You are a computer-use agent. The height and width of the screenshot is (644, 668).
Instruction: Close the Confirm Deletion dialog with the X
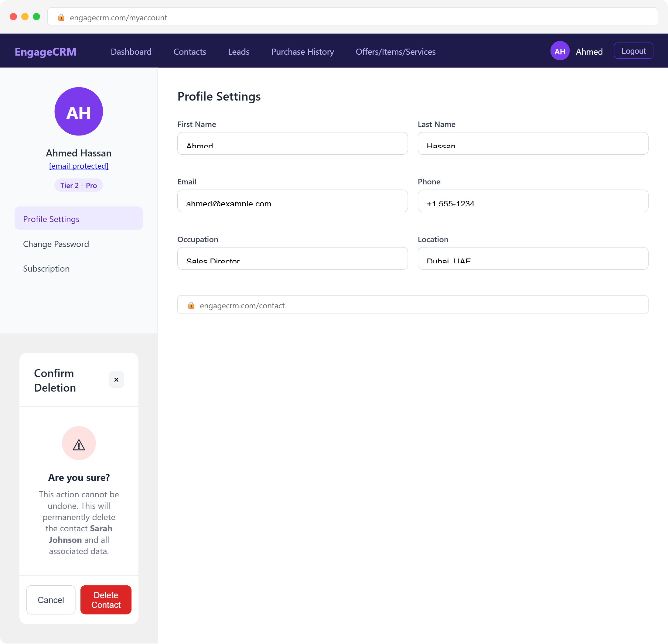(116, 379)
